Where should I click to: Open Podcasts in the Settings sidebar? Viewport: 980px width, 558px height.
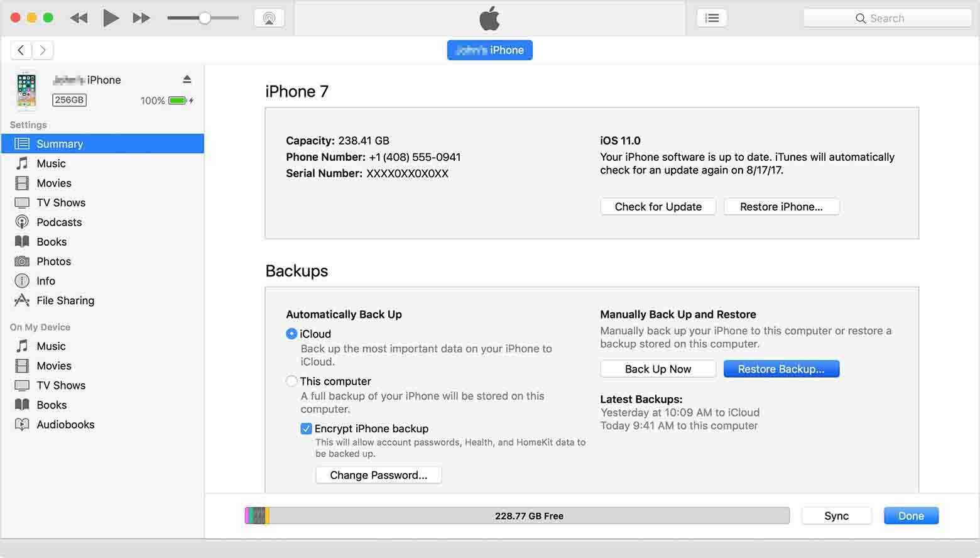tap(59, 222)
